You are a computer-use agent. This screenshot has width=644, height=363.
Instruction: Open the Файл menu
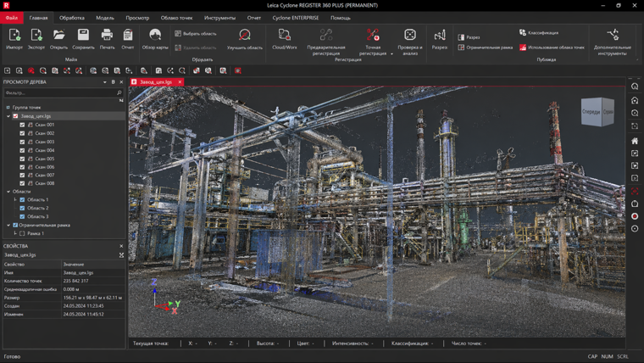(12, 18)
